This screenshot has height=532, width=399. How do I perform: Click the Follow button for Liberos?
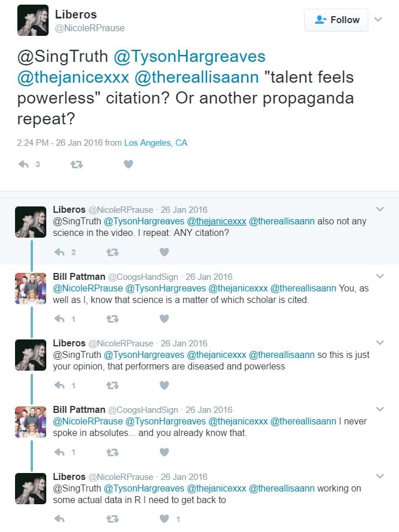click(x=336, y=20)
